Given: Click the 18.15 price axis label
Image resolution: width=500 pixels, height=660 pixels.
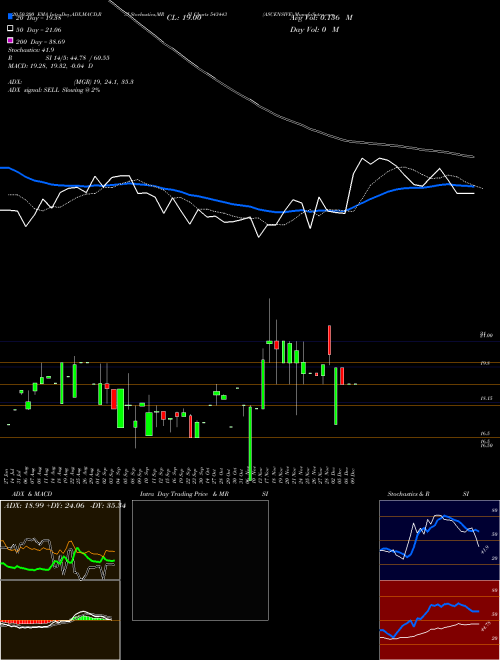Looking at the screenshot, I should point(487,398).
